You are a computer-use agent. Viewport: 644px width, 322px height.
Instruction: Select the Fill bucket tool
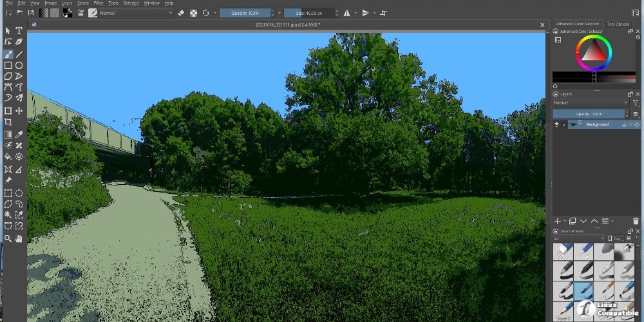(8, 156)
